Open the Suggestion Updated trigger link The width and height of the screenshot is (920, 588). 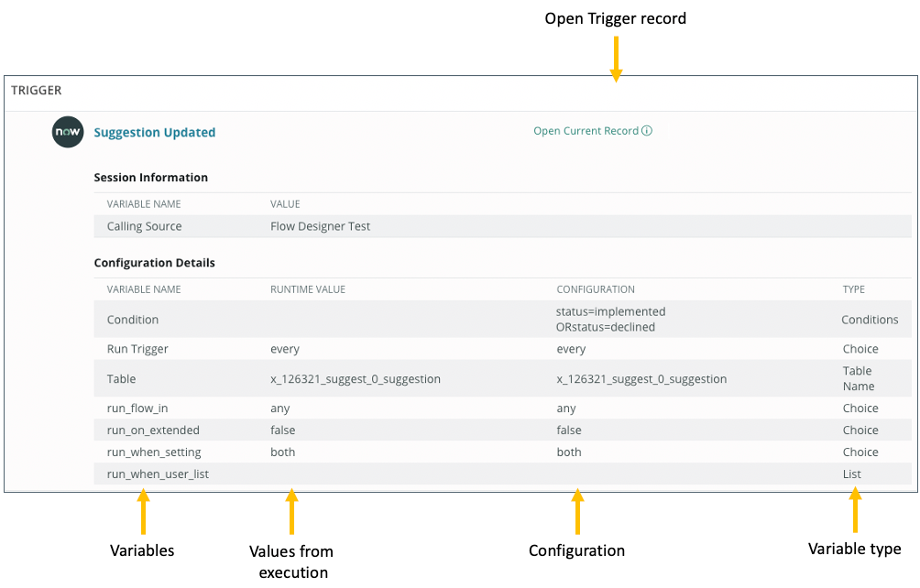click(154, 132)
